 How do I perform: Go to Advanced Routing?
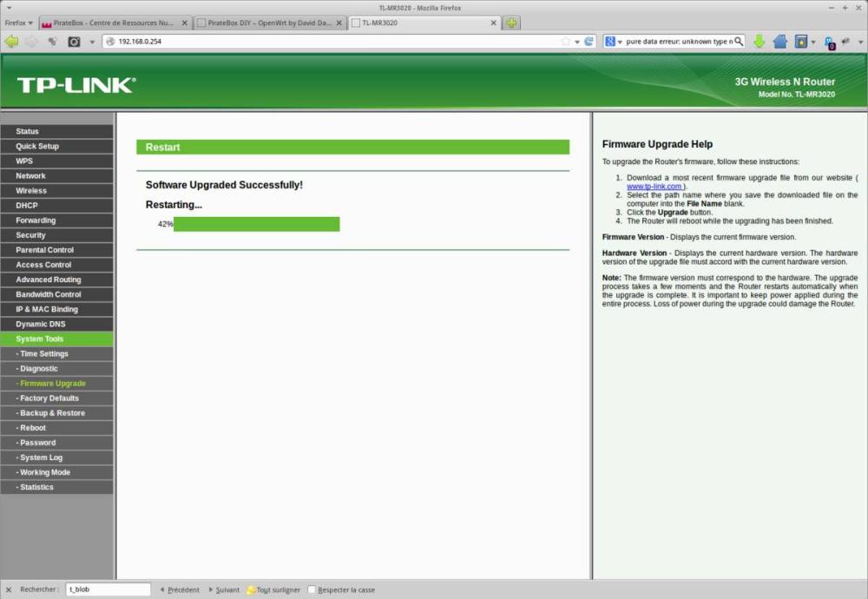pyautogui.click(x=56, y=280)
